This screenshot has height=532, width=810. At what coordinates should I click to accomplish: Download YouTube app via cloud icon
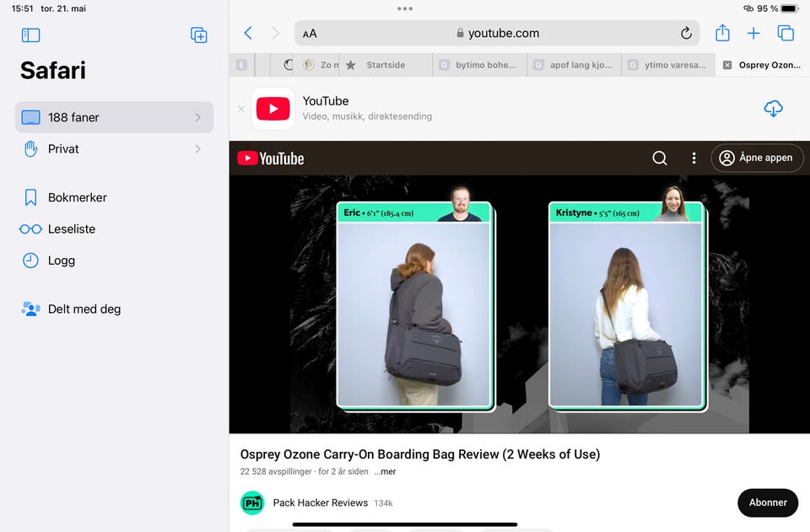[x=773, y=109]
